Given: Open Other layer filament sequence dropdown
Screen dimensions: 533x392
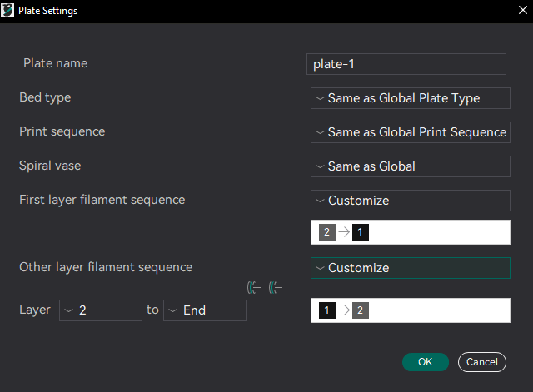Looking at the screenshot, I should pos(410,268).
